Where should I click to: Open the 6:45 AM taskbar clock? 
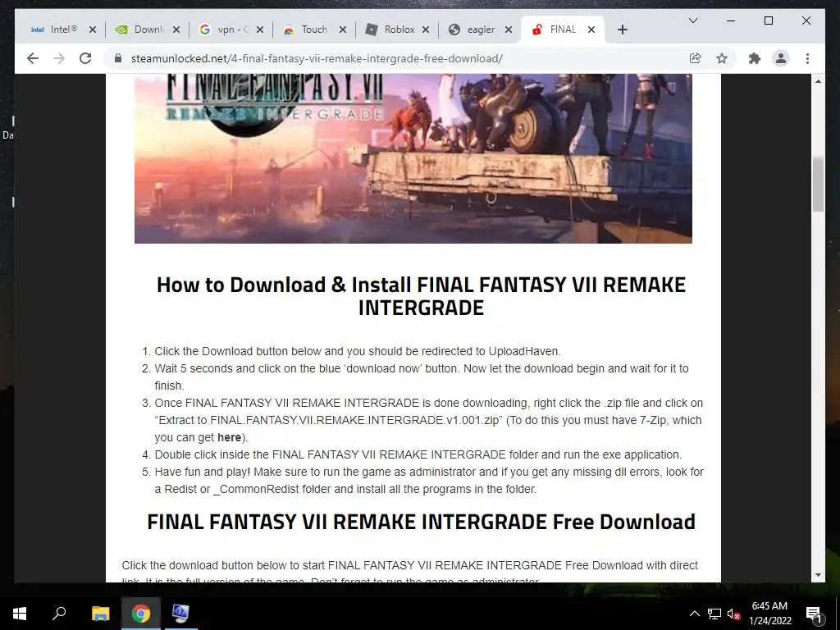tap(769, 614)
